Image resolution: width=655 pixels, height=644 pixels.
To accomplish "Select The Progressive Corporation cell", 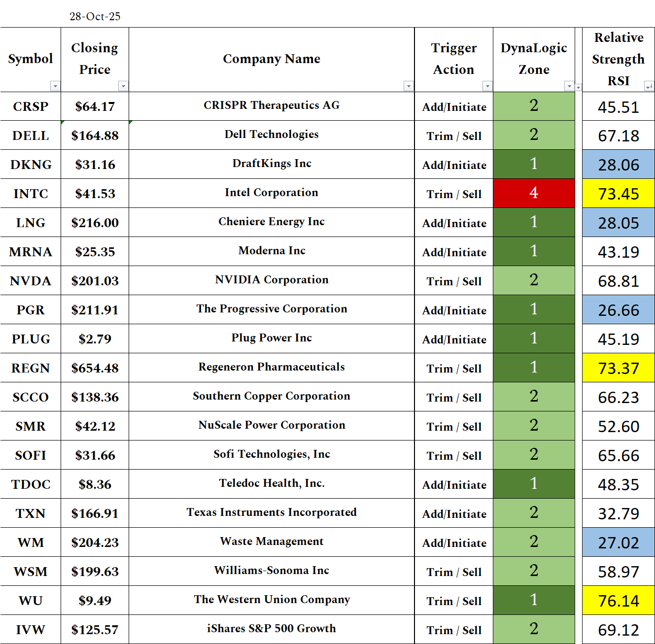I will pos(272,309).
